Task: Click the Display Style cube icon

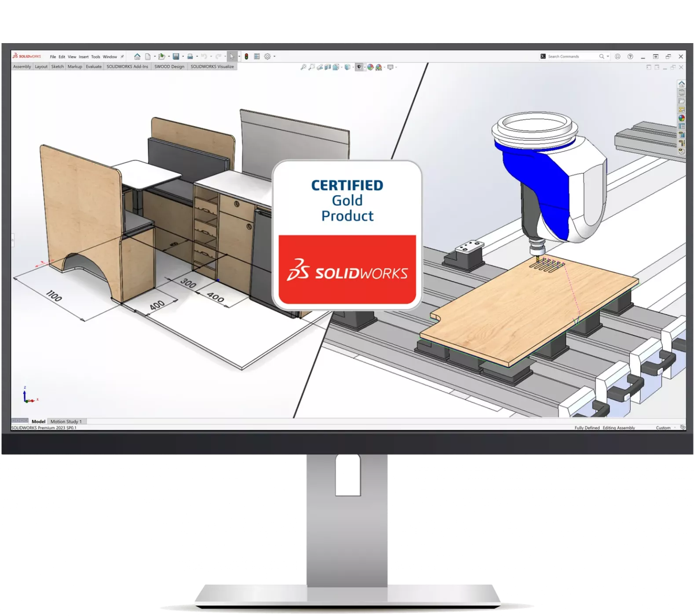Action: pyautogui.click(x=347, y=67)
